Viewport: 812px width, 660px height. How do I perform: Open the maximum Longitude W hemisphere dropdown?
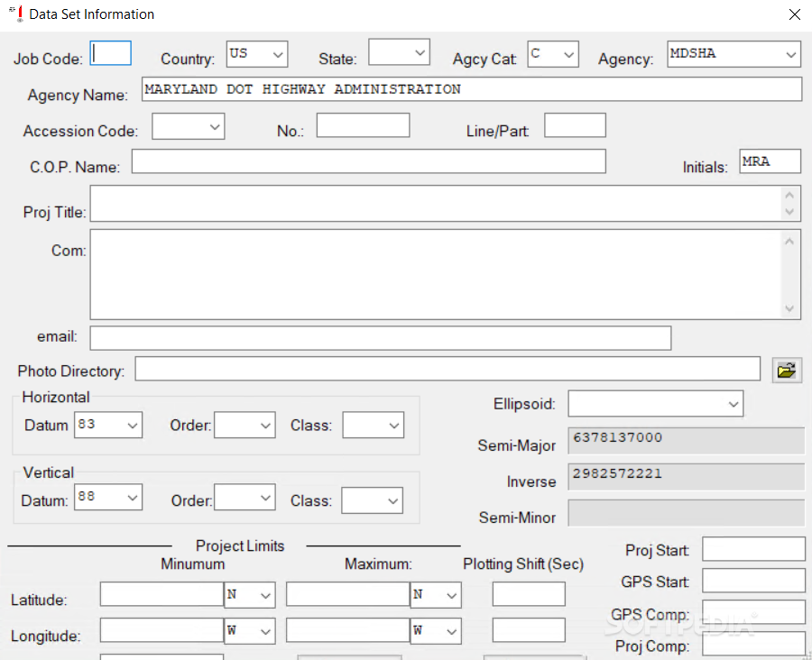[436, 631]
